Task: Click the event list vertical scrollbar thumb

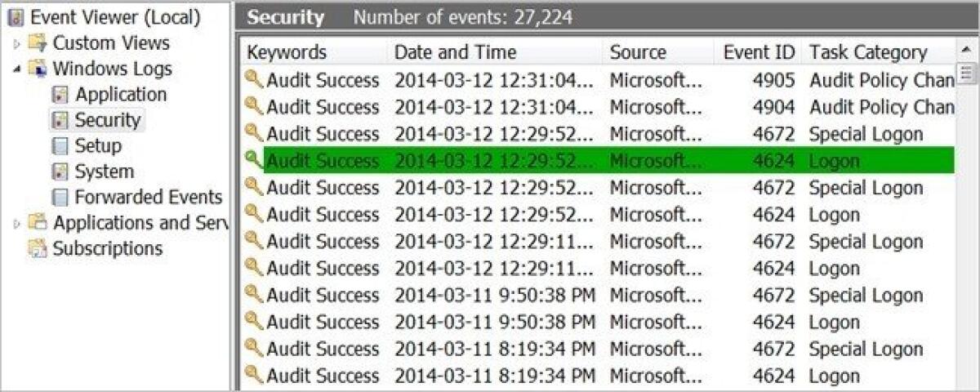Action: (967, 74)
